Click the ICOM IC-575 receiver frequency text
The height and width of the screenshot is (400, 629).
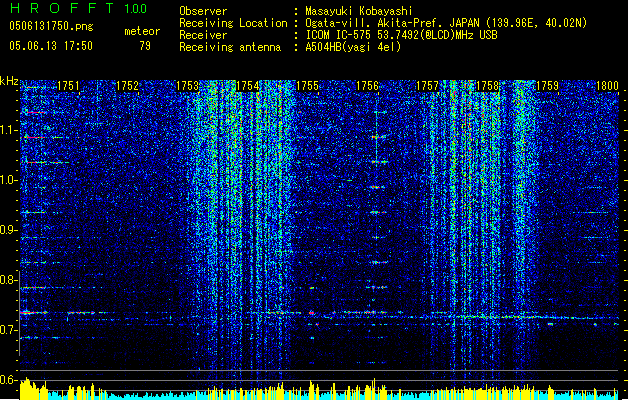[x=401, y=35]
